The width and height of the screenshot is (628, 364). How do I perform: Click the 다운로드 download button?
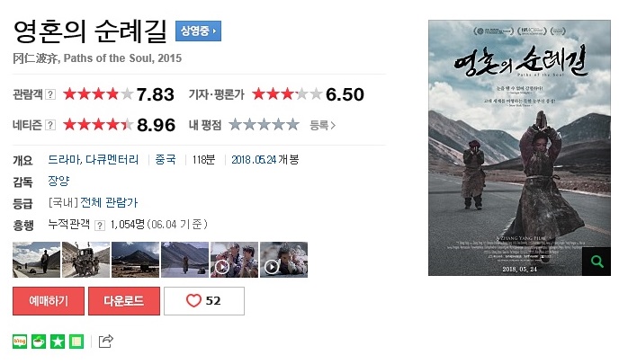click(x=124, y=301)
